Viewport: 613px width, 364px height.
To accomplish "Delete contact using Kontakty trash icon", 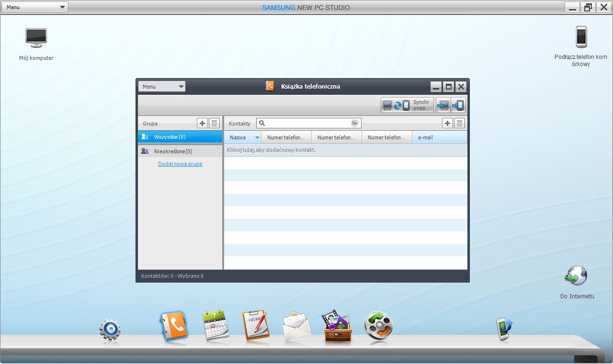I will 460,124.
